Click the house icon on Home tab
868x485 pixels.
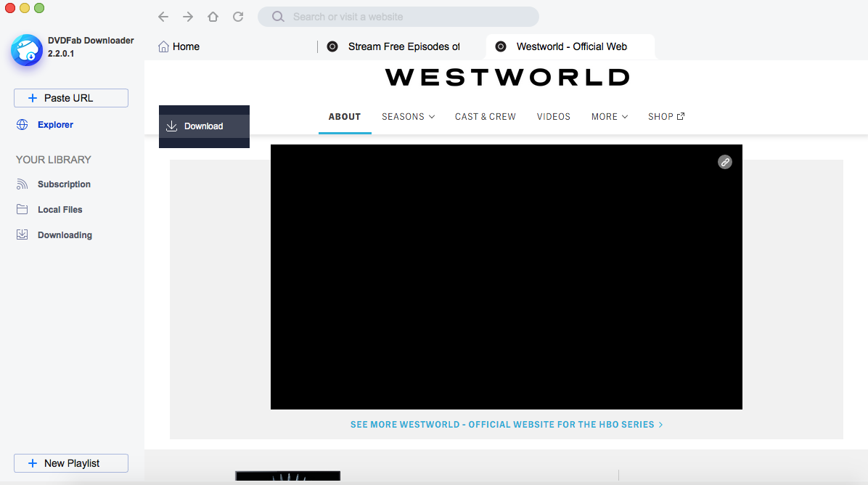163,46
